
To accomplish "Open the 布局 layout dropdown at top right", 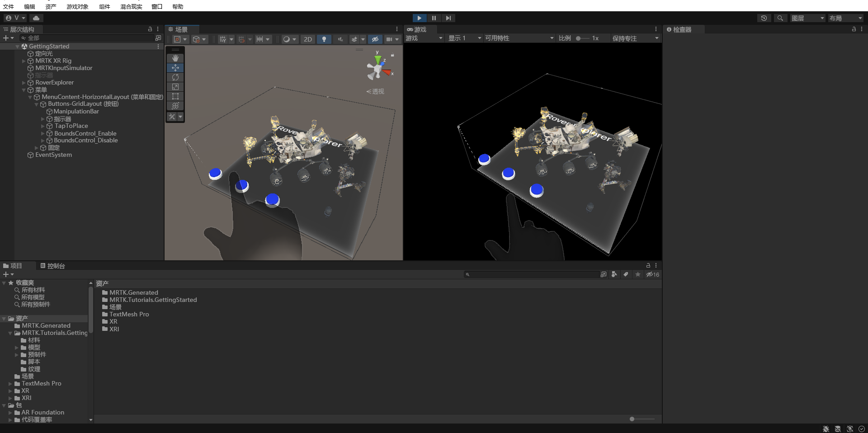I will click(846, 18).
